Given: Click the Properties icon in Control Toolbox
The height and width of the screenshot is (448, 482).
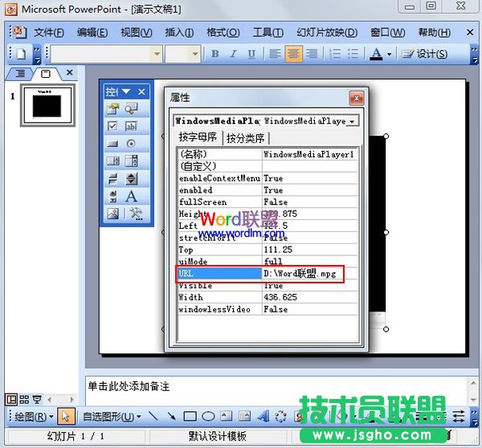Looking at the screenshot, I should coord(112,108).
